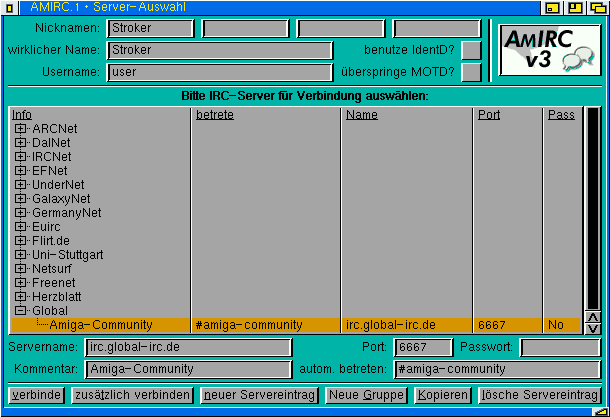The image size is (610, 417).
Task: Expand the GalaxyNet server group
Action: point(20,199)
